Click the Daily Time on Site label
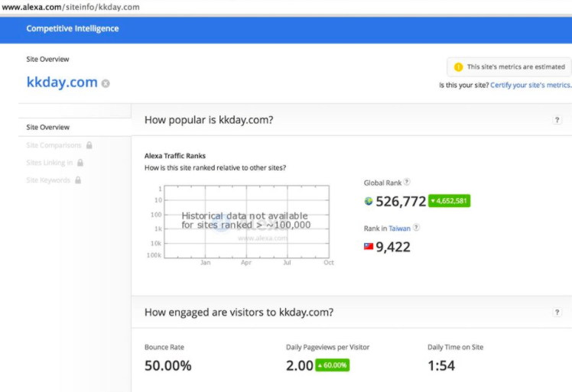Viewport: 572px width, 392px height. (455, 347)
